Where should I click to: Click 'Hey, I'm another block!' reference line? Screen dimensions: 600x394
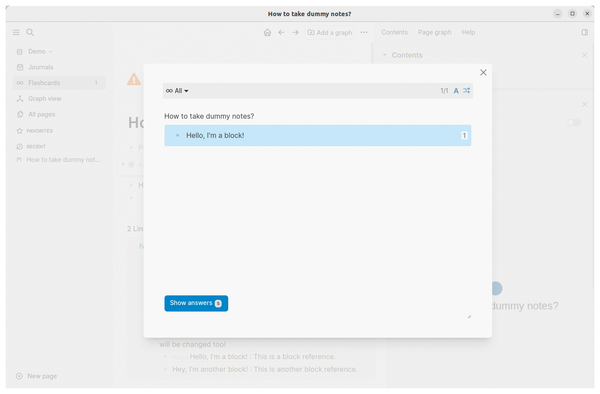(x=264, y=369)
